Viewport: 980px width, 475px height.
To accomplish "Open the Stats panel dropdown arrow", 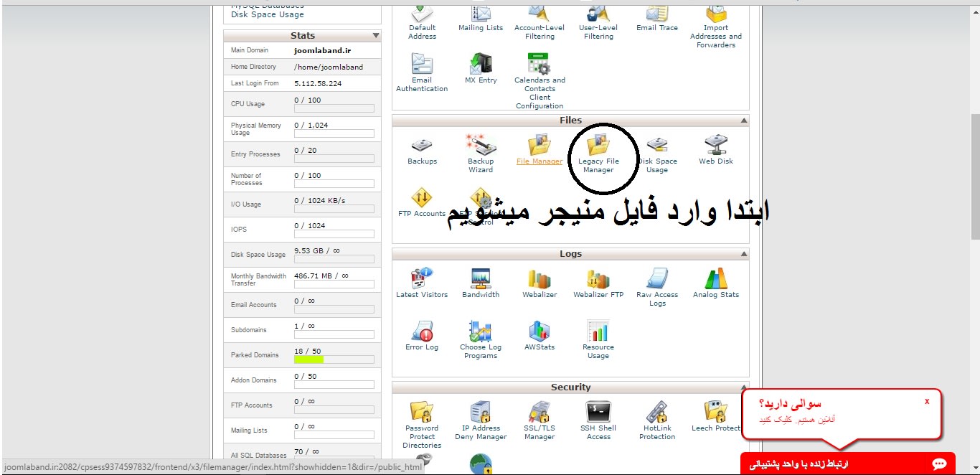I will tap(376, 35).
